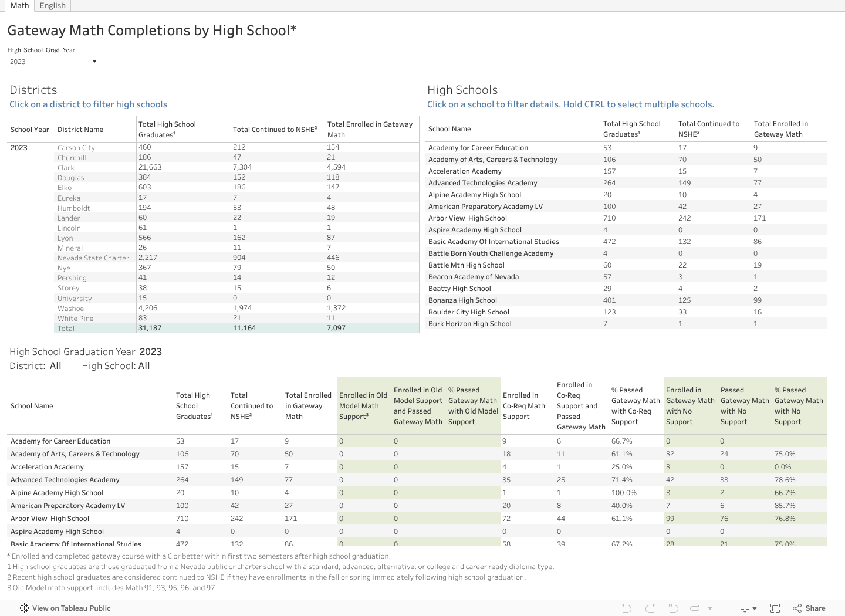Screen dimensions: 845x616
Task: Select Clark district row
Action: pos(66,168)
